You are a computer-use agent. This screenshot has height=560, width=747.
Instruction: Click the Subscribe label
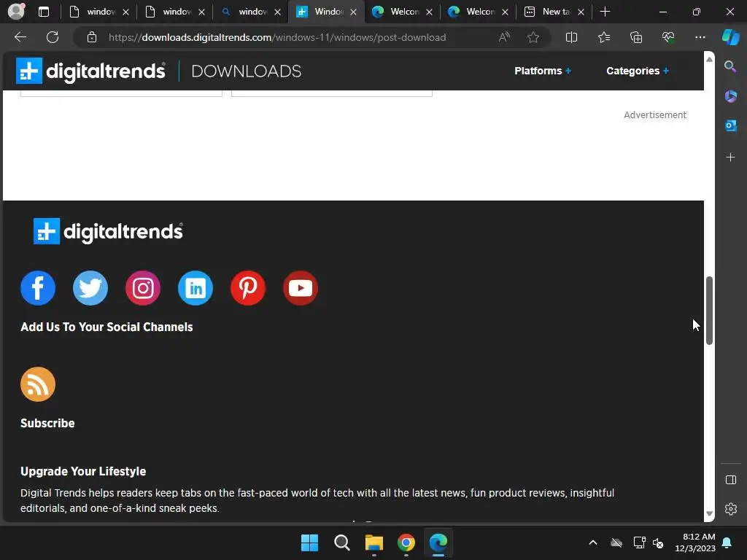(47, 424)
